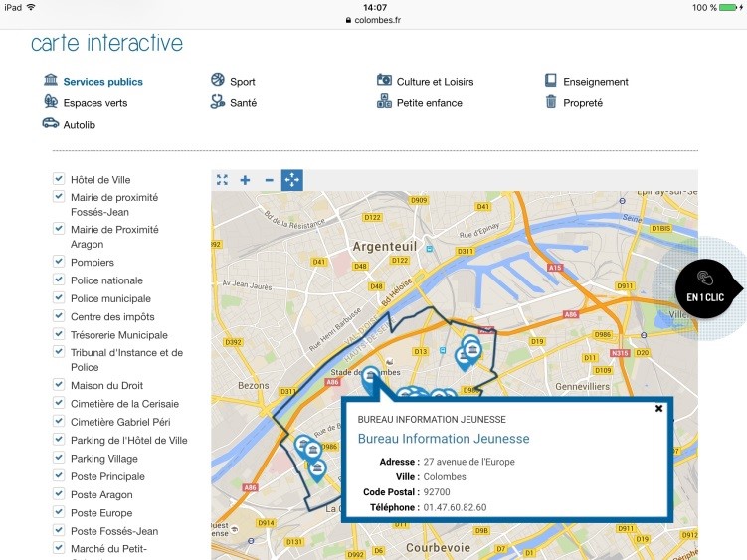Click the Santé stethoscope icon
This screenshot has height=560, width=747.
click(218, 101)
